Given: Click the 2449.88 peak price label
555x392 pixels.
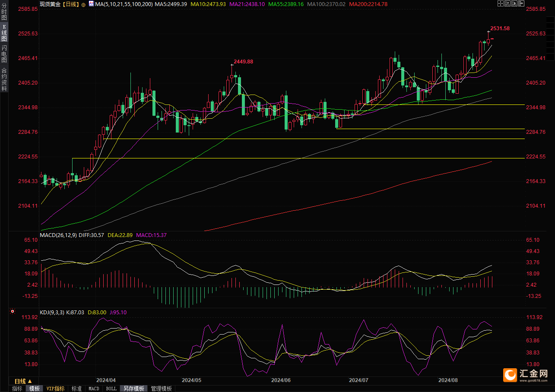Looking at the screenshot, I should pyautogui.click(x=244, y=62).
